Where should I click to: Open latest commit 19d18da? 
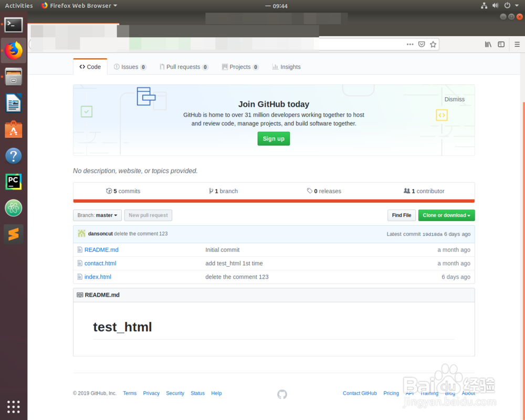click(432, 234)
